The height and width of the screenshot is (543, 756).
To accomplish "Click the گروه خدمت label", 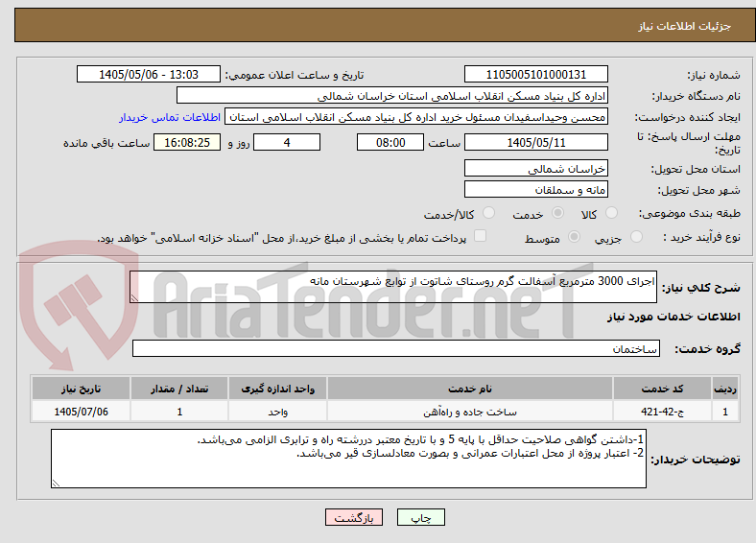I will click(707, 348).
